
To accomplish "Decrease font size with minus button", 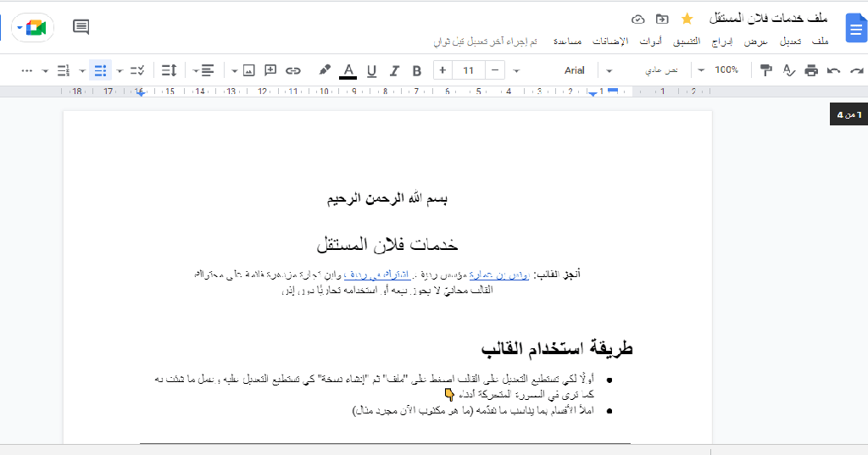I will point(495,70).
